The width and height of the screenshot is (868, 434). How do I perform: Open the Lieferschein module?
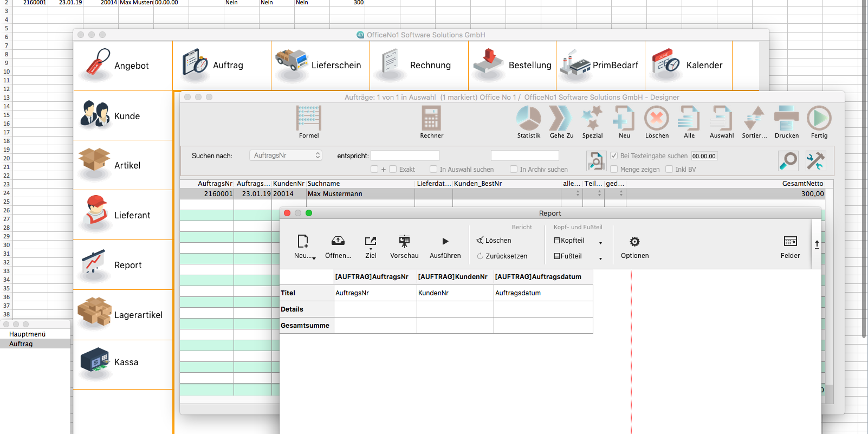point(320,65)
